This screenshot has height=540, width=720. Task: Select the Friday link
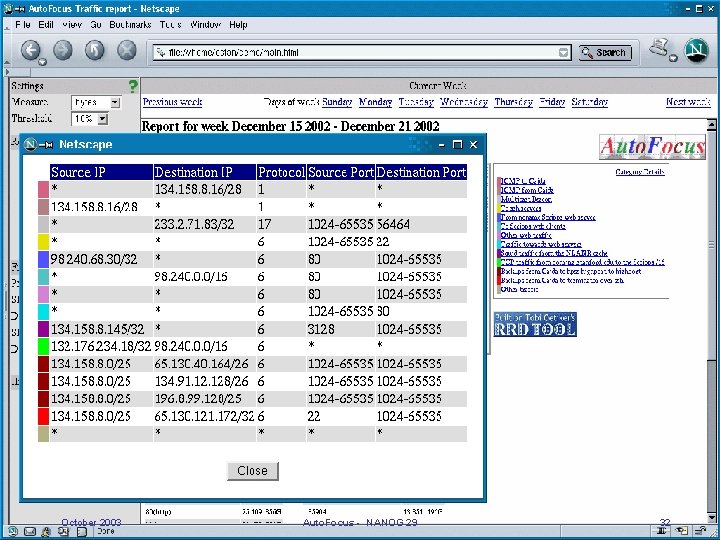click(552, 102)
